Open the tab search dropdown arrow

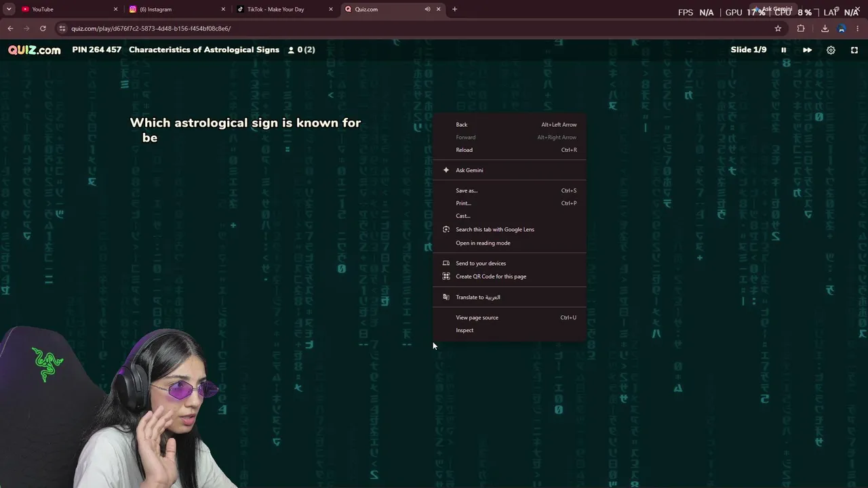coord(9,9)
